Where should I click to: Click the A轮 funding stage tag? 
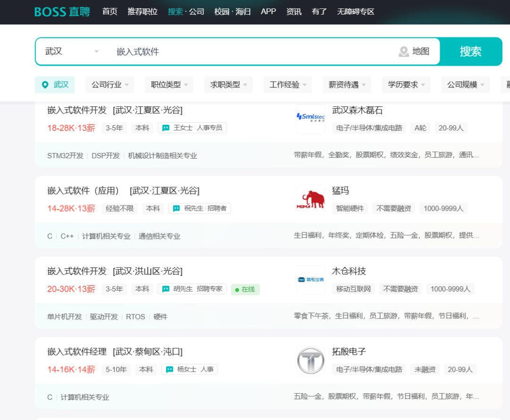420,128
